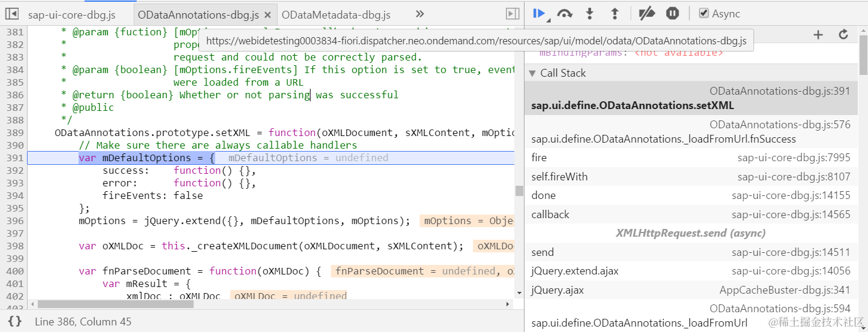This screenshot has height=332, width=868.
Task: Click the step over function icon
Action: pyautogui.click(x=564, y=13)
